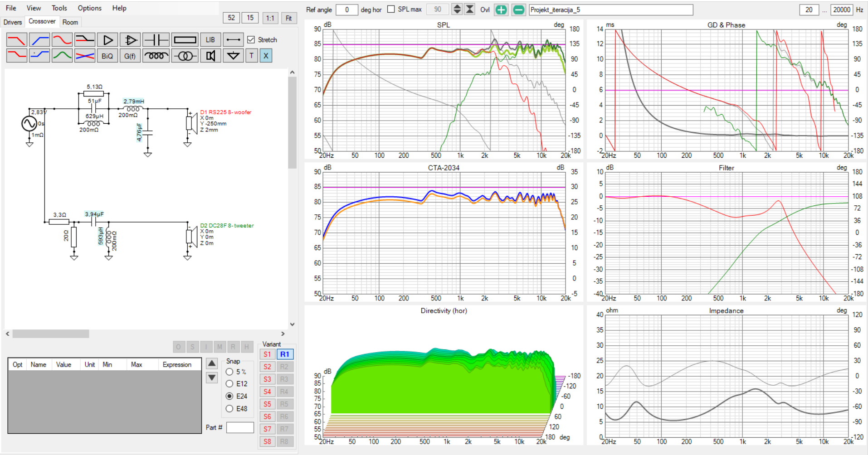Switch to variant S2
Viewport: 868px width, 455px height.
pos(268,367)
